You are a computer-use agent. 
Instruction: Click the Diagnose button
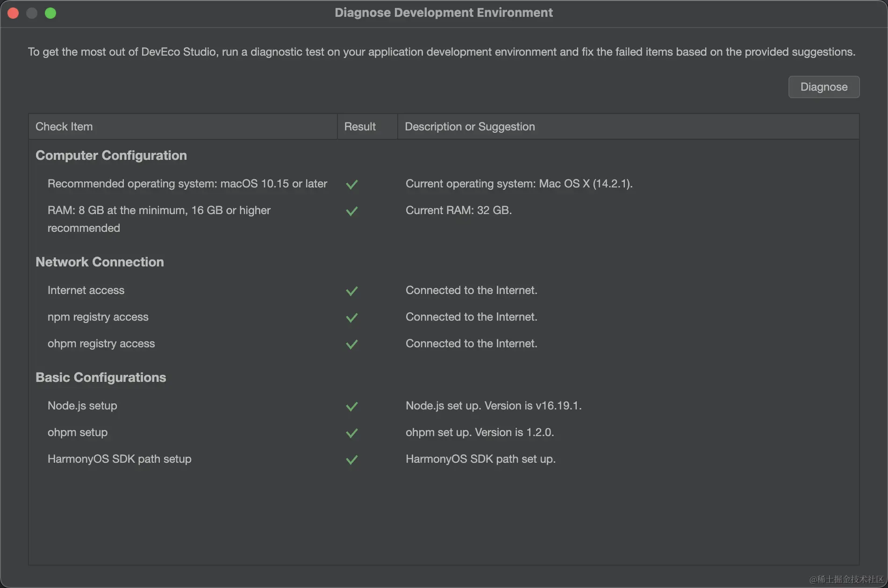coord(824,87)
